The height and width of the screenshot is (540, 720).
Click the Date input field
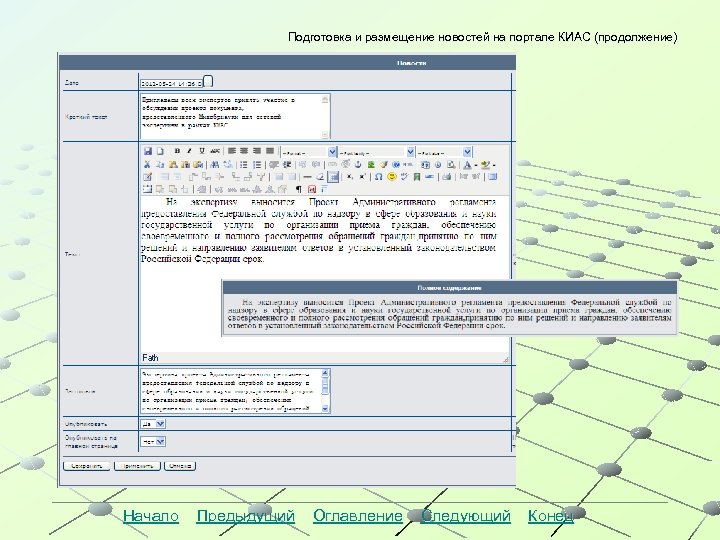171,84
